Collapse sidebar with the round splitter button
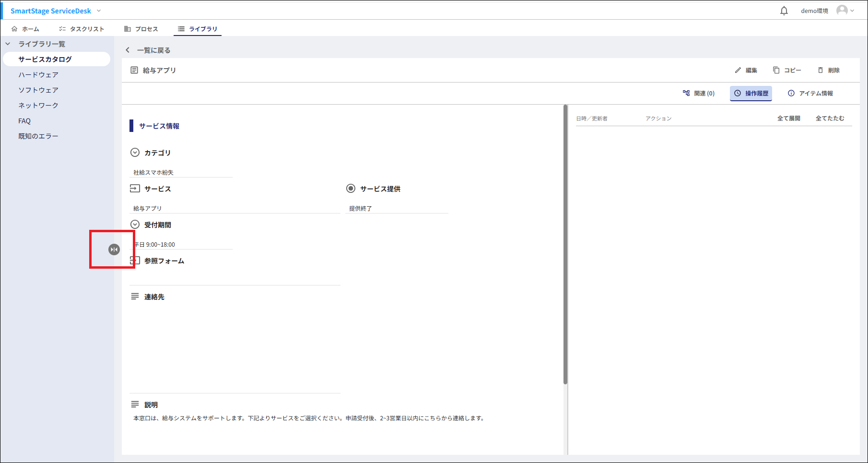The width and height of the screenshot is (868, 463). [114, 249]
